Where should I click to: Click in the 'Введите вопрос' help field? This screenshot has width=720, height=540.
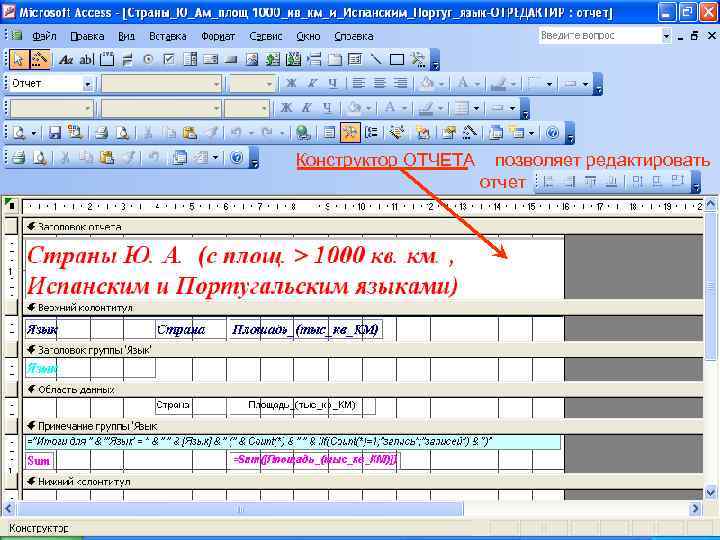[600, 36]
